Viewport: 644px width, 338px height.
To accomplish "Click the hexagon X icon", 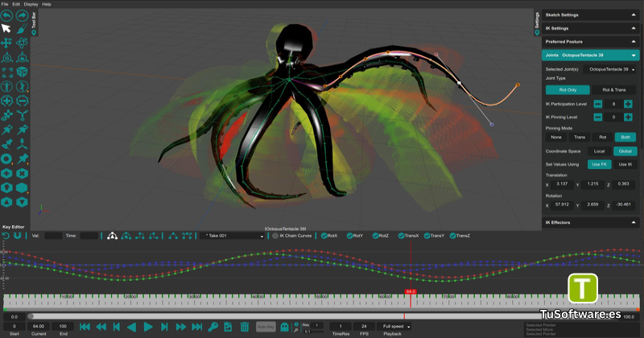I will [23, 173].
